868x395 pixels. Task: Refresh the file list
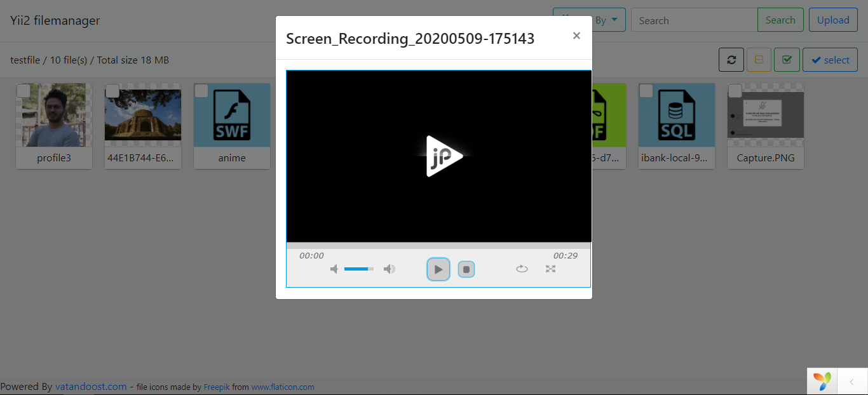pos(731,59)
